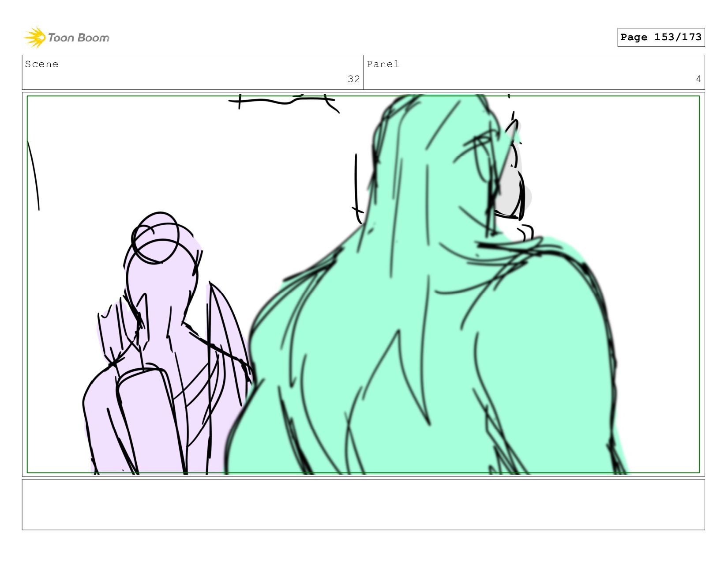
Task: Click the scene number 32
Action: pos(354,79)
